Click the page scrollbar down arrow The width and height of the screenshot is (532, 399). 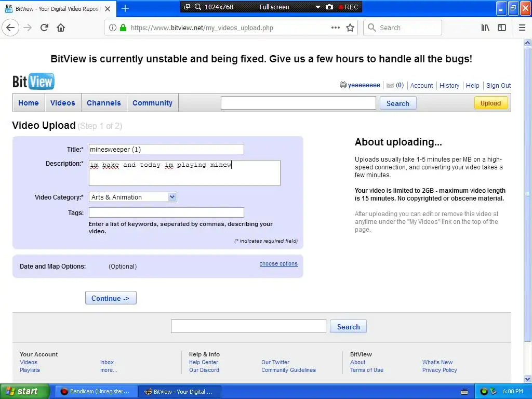point(527,379)
